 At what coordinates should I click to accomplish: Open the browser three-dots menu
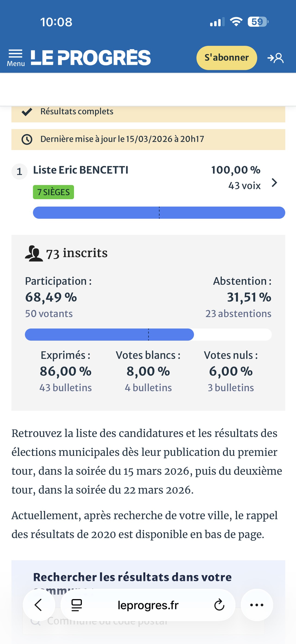(x=256, y=605)
